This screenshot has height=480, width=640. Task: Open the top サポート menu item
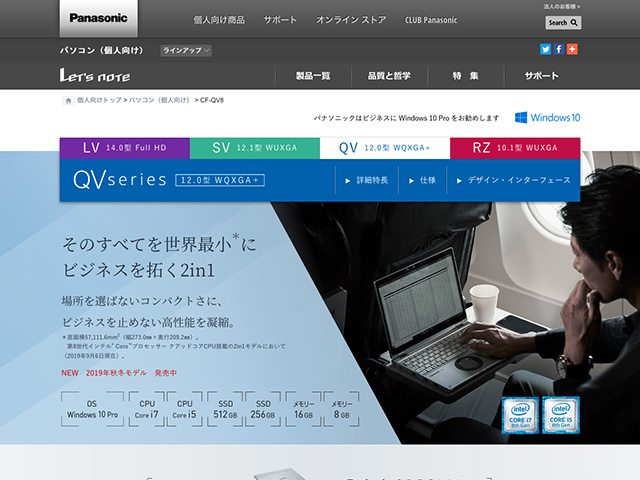(x=280, y=20)
